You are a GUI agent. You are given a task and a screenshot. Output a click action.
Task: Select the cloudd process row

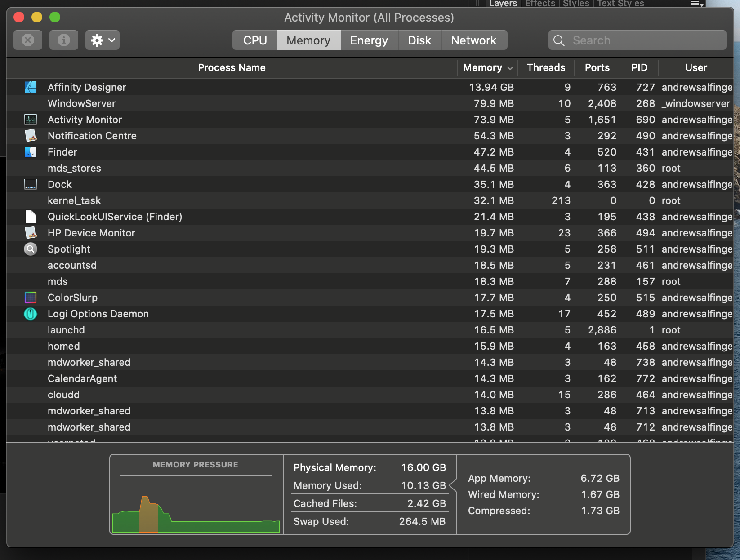(370, 395)
